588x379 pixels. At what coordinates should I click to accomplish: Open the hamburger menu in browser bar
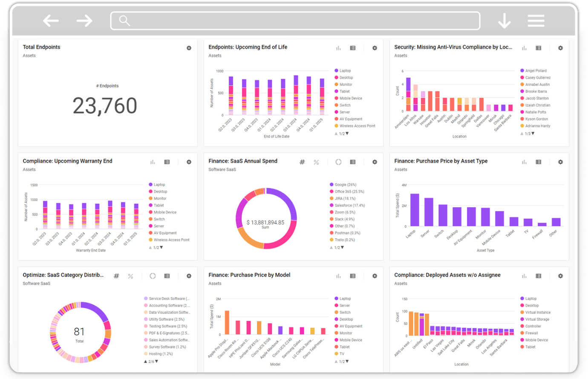536,20
